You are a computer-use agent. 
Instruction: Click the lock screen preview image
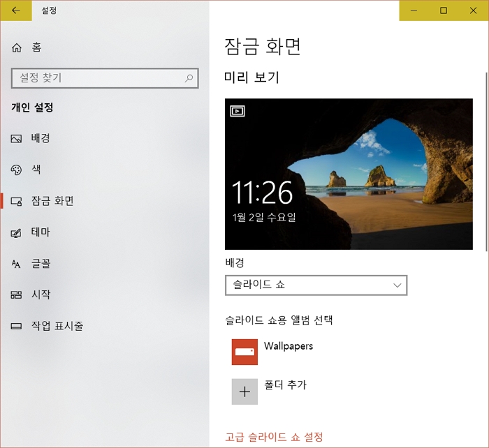tap(349, 174)
